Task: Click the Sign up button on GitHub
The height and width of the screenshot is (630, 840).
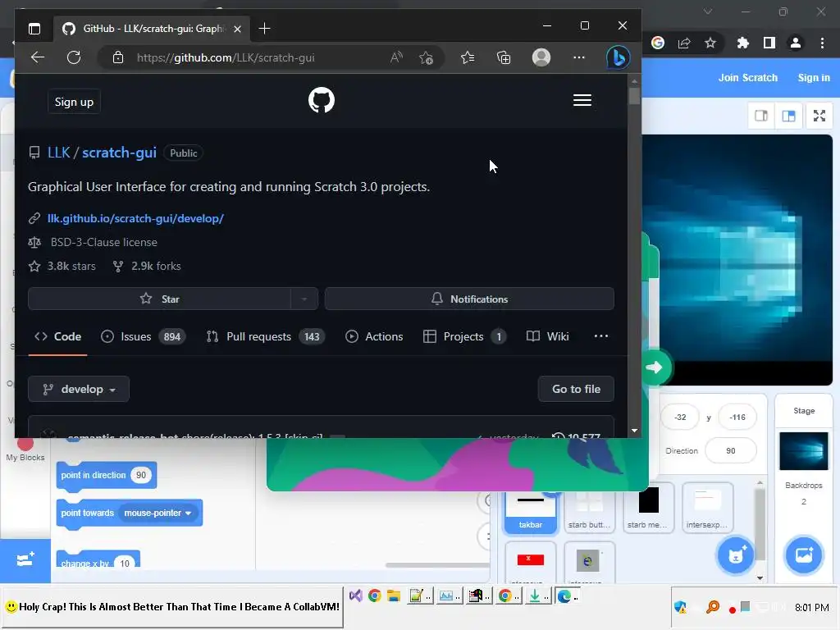Action: 74,102
